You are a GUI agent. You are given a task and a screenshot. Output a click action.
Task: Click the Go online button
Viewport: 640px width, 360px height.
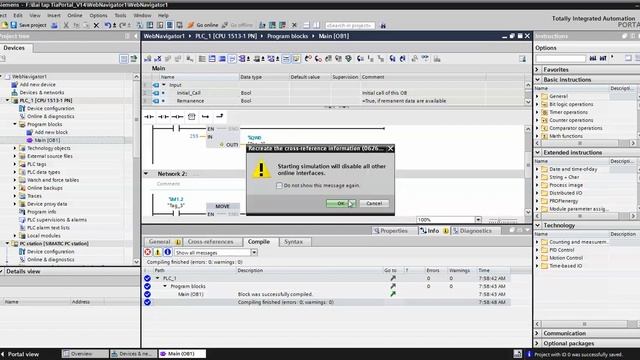coord(203,25)
